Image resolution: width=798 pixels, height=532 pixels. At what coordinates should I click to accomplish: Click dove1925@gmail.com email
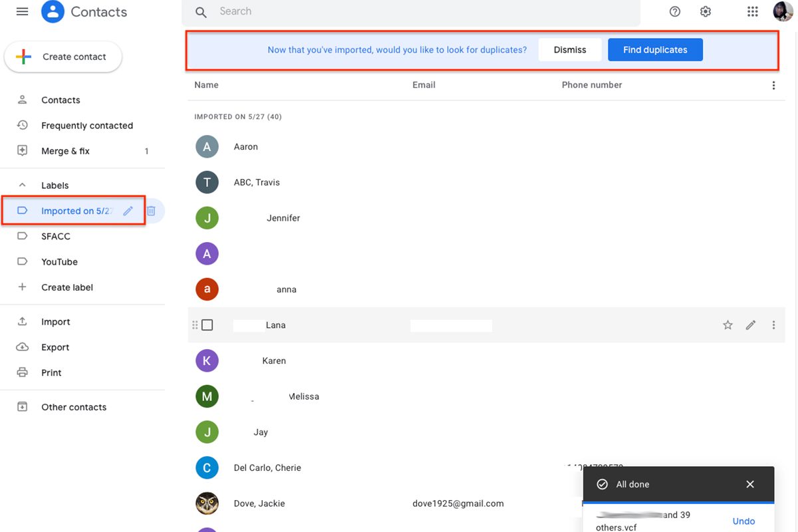click(x=458, y=503)
